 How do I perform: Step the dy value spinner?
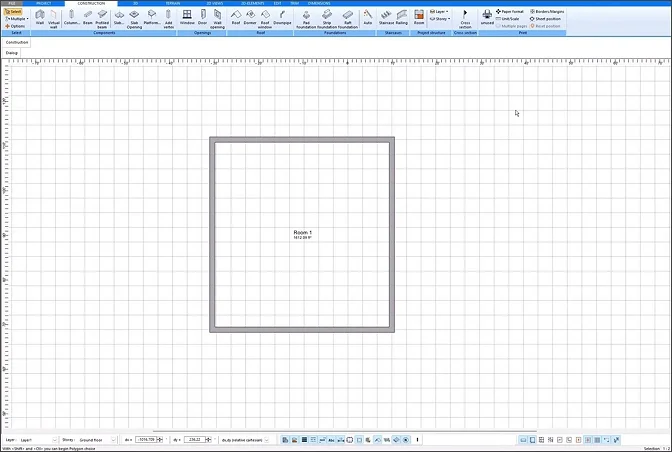(208, 440)
